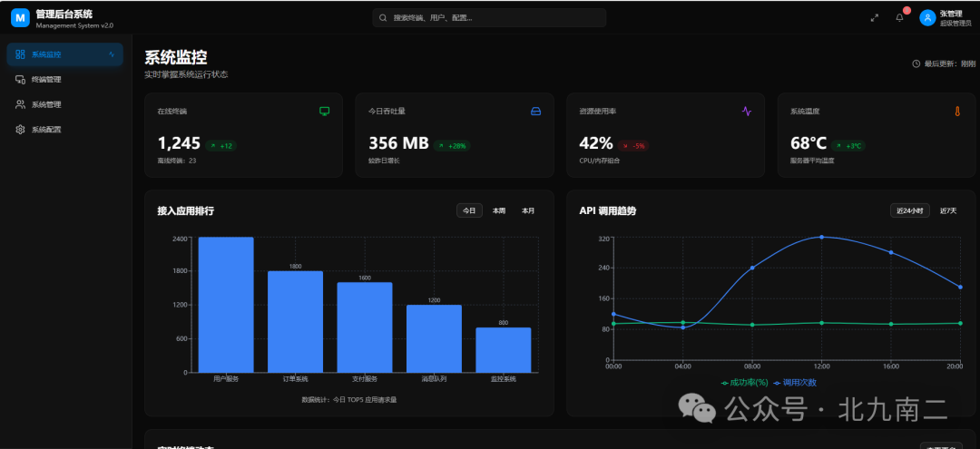Click the activity pulse icon beside 系统监控
Viewport: 980px width, 449px height.
pos(112,54)
